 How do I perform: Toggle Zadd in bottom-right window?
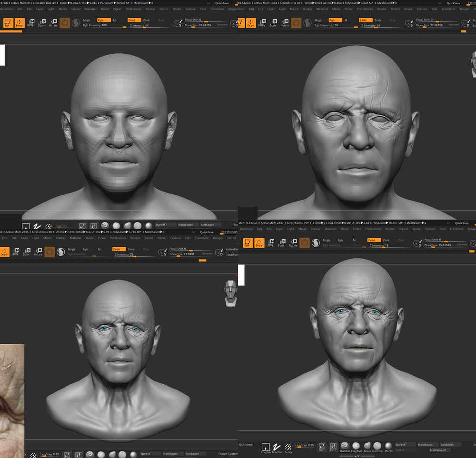(374, 240)
